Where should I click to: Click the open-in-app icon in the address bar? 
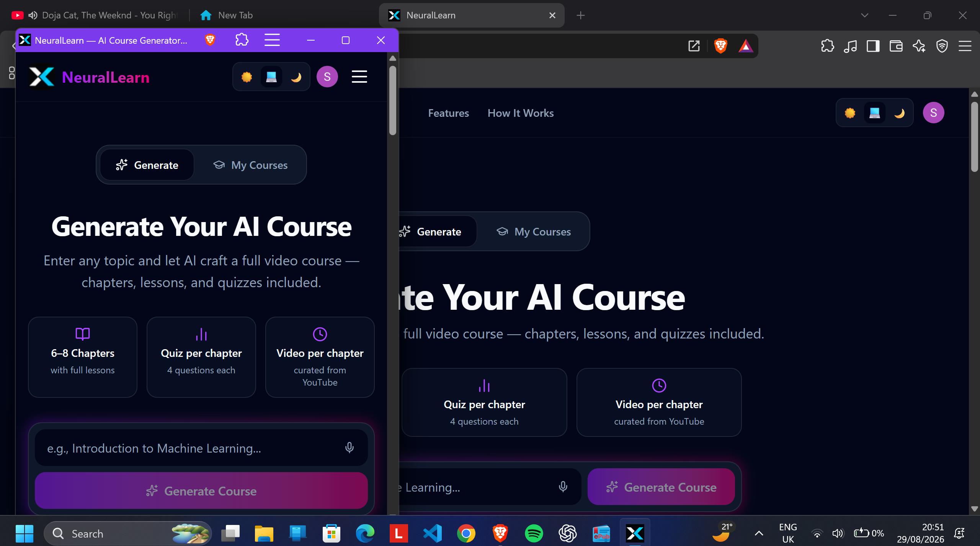694,46
